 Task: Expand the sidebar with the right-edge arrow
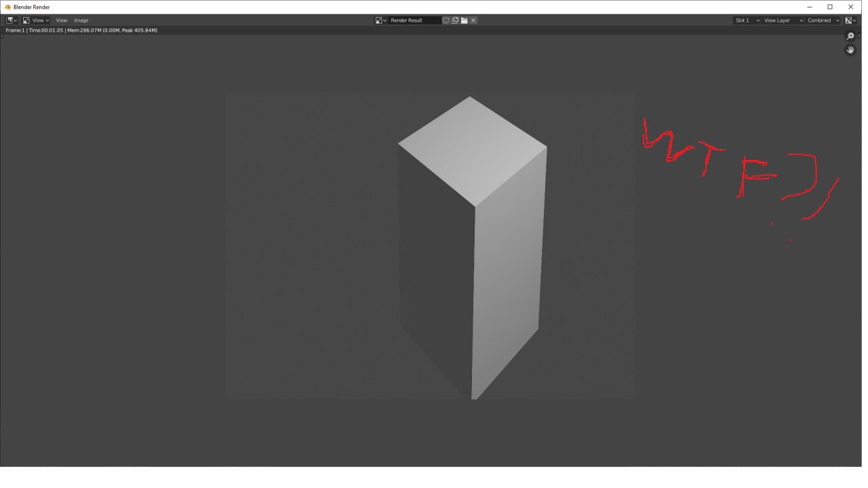860,35
